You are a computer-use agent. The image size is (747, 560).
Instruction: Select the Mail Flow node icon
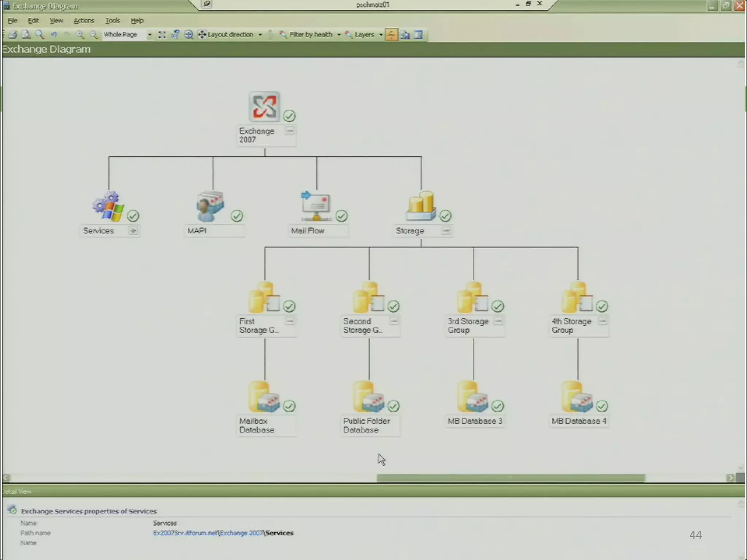pos(316,206)
